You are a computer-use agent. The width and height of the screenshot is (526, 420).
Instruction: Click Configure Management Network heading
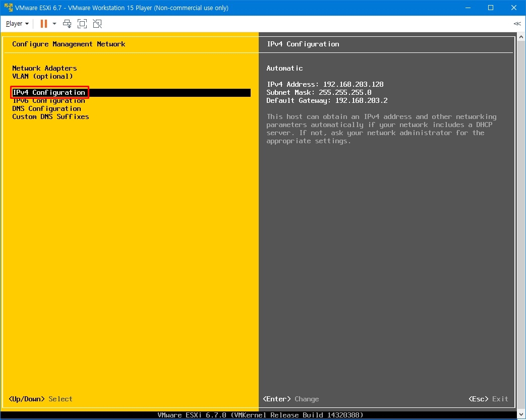coord(69,44)
